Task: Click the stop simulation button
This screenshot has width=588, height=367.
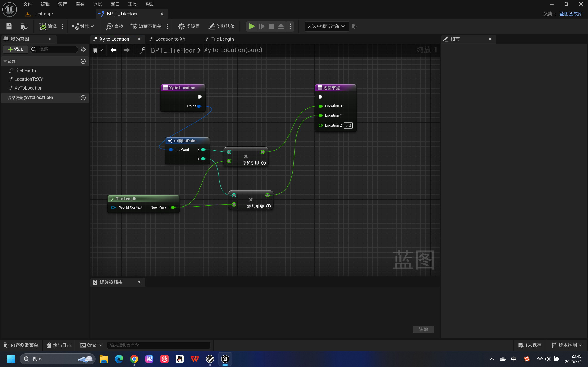Action: [x=271, y=26]
